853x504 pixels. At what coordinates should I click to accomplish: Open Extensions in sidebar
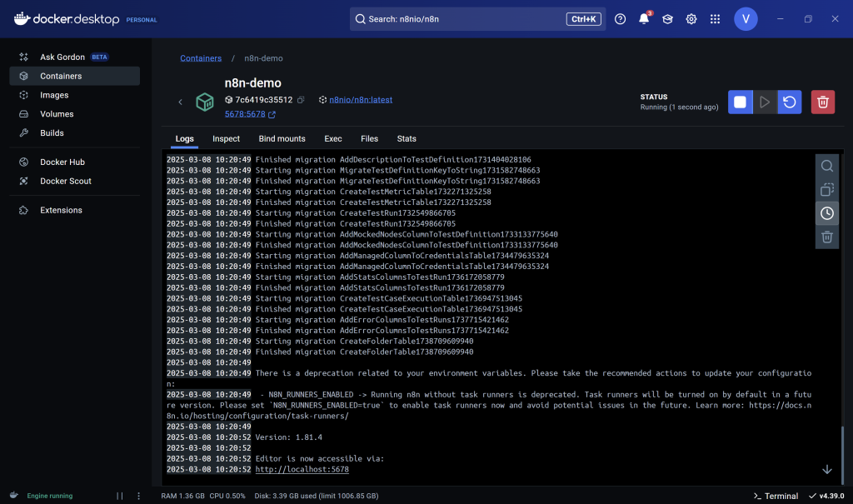pyautogui.click(x=74, y=210)
